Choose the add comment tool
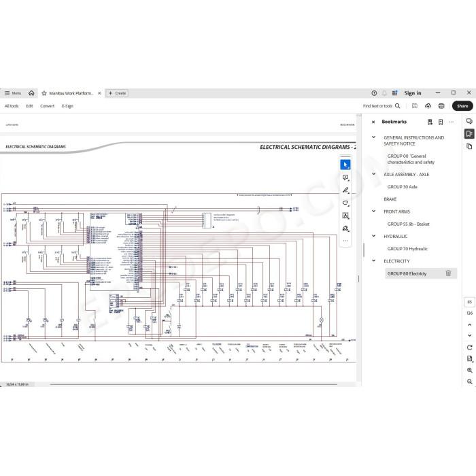The height and width of the screenshot is (476, 476). (x=345, y=177)
